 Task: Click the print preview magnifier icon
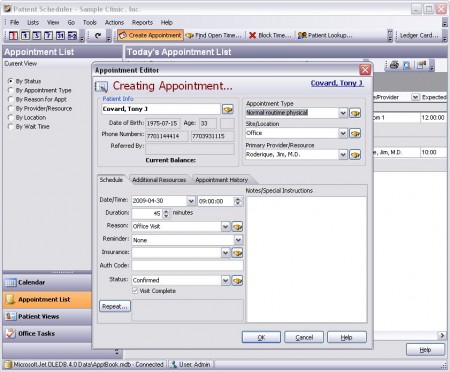[406, 65]
